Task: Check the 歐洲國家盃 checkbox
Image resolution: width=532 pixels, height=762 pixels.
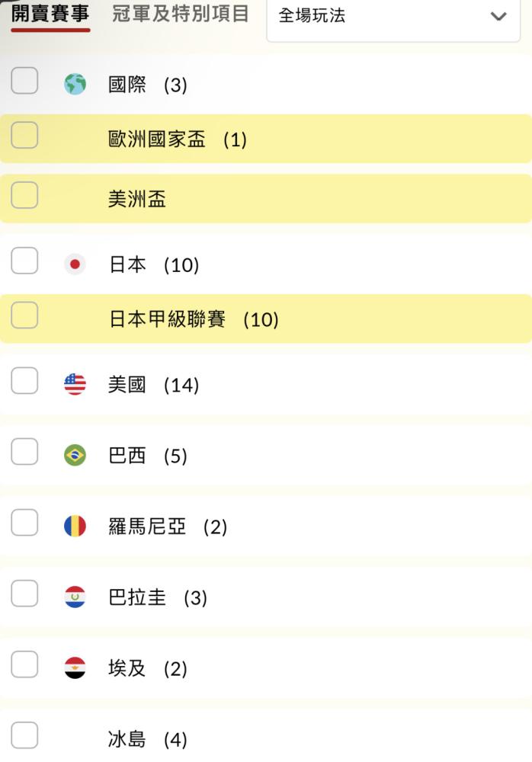Action: click(x=24, y=135)
